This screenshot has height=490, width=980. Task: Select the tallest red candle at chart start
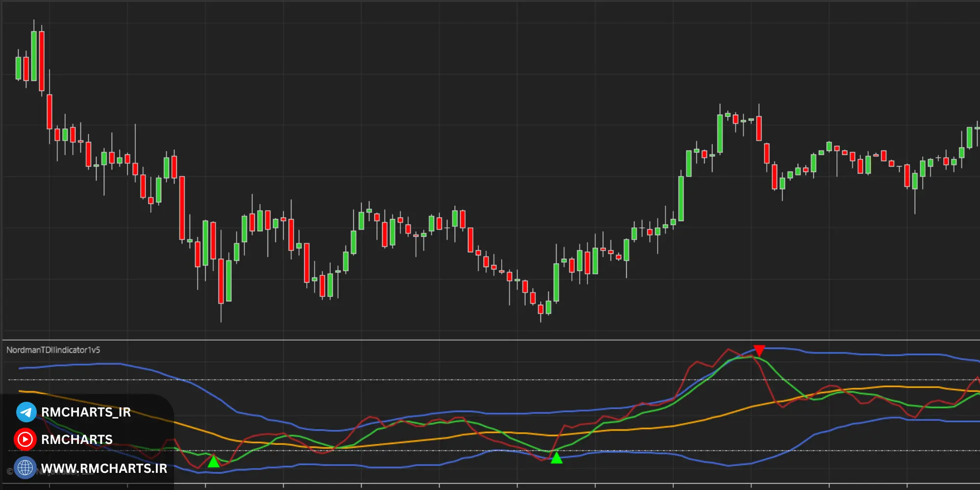[x=42, y=61]
